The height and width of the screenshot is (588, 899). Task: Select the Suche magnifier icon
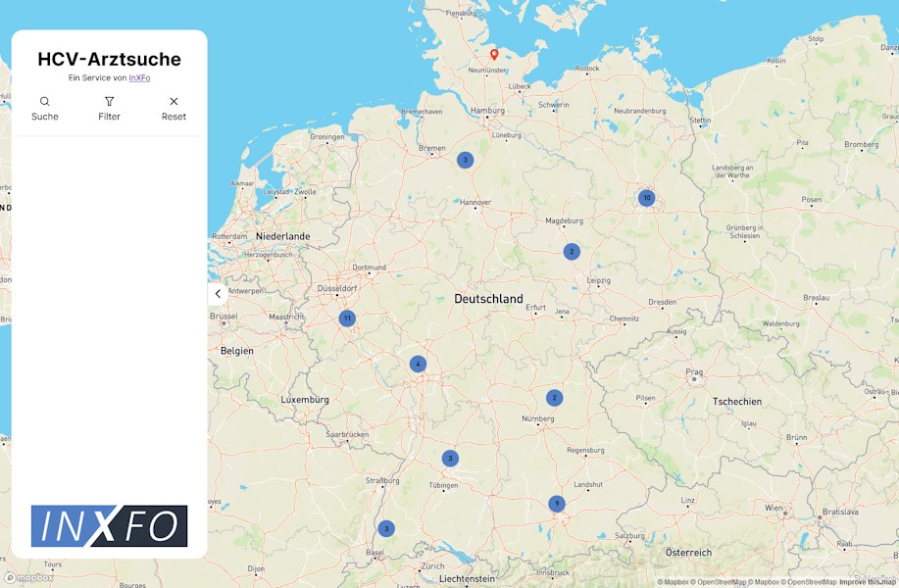[x=45, y=101]
